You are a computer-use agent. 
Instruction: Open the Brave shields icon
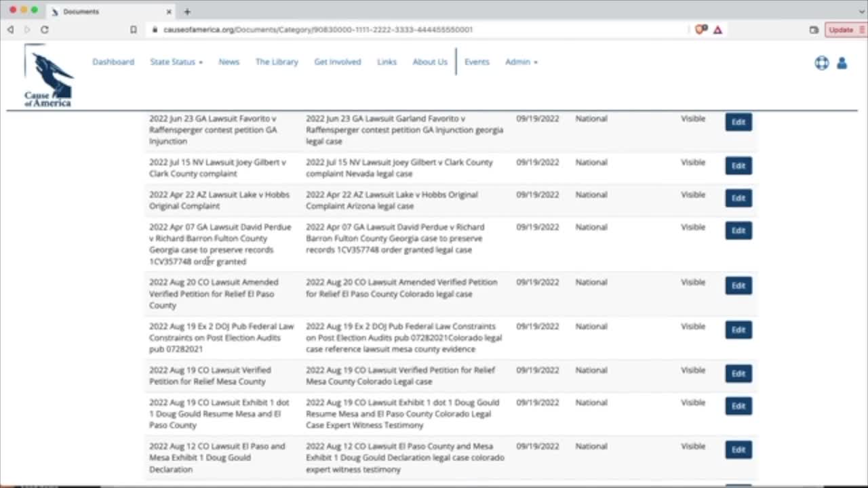[701, 30]
